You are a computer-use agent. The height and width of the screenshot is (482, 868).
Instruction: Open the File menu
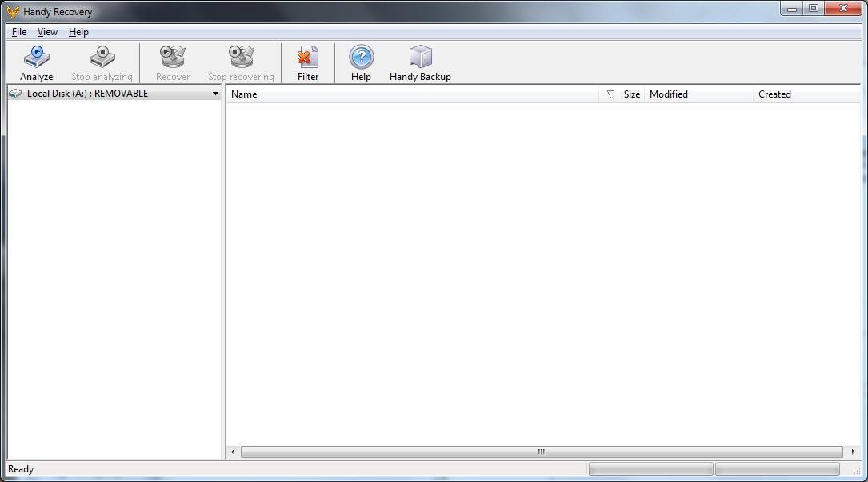click(18, 32)
